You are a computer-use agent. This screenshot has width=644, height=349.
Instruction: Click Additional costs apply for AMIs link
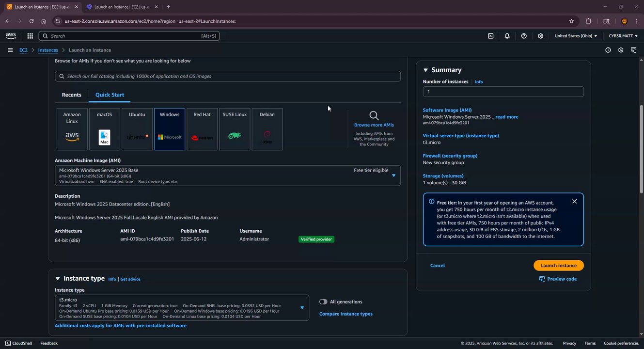pyautogui.click(x=121, y=326)
